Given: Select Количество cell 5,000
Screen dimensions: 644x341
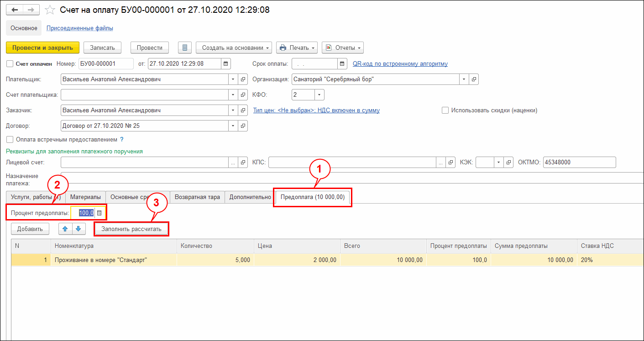Looking at the screenshot, I should coord(215,260).
